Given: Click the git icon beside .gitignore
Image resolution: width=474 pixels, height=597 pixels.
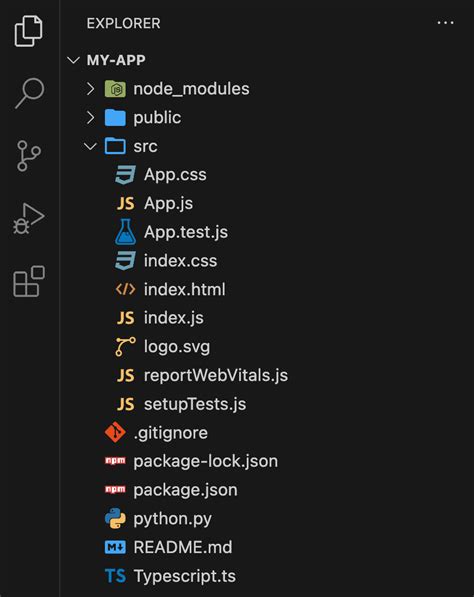Looking at the screenshot, I should tap(115, 433).
